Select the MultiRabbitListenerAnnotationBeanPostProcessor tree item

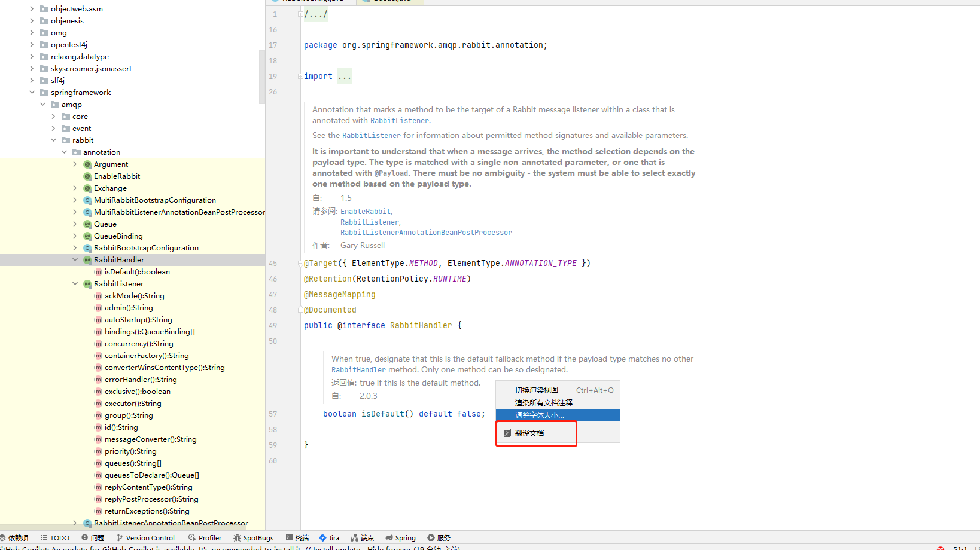click(x=179, y=212)
